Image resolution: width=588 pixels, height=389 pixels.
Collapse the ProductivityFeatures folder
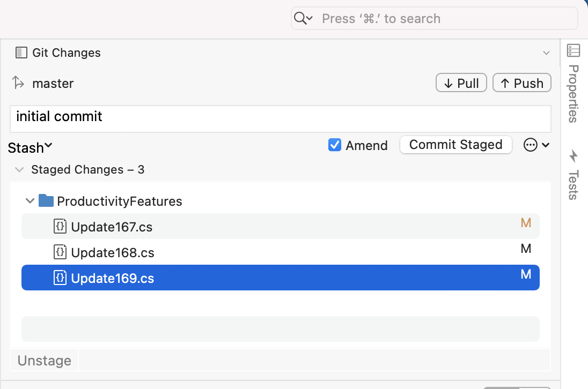click(x=30, y=201)
